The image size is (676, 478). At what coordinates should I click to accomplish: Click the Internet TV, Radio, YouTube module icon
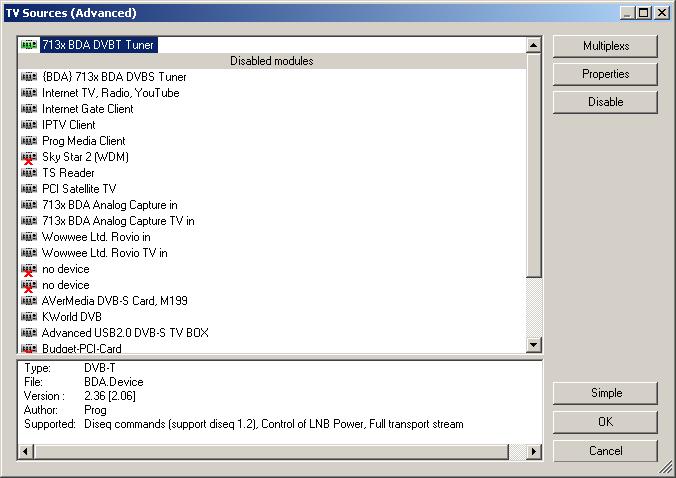[28, 93]
